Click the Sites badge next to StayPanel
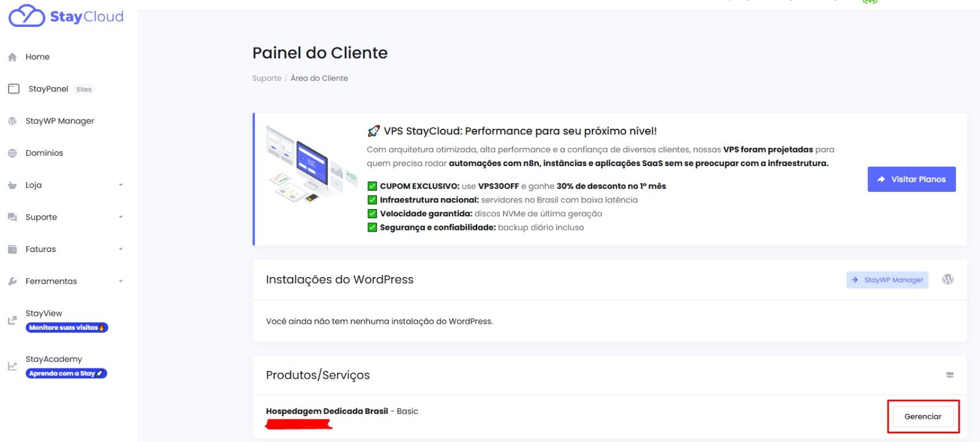980x442 pixels. pos(84,90)
